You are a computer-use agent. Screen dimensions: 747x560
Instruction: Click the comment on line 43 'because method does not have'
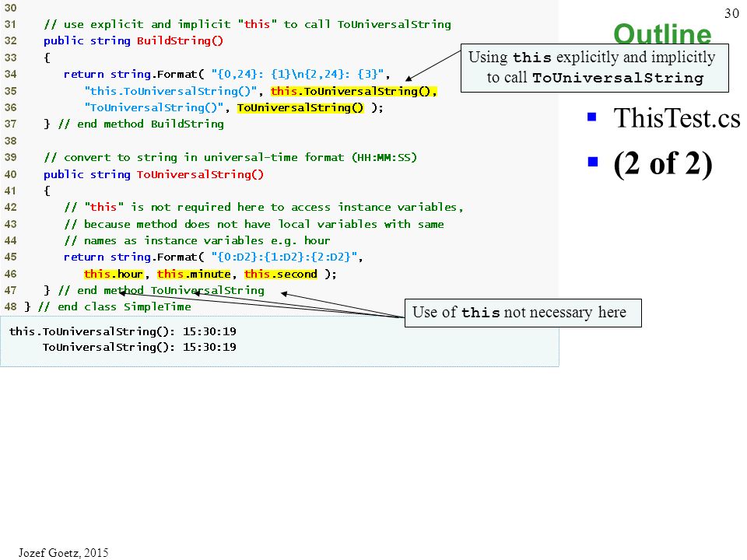pyautogui.click(x=254, y=224)
